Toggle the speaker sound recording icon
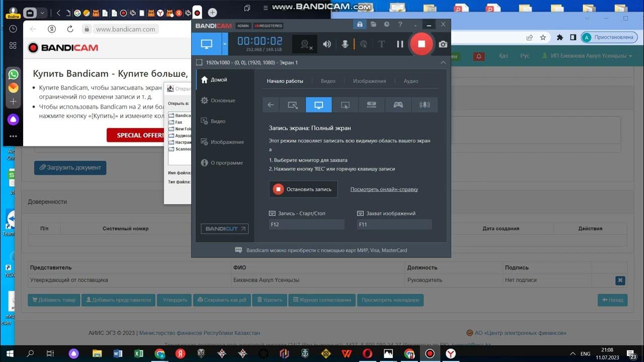Image resolution: width=644 pixels, height=362 pixels. coord(327,44)
